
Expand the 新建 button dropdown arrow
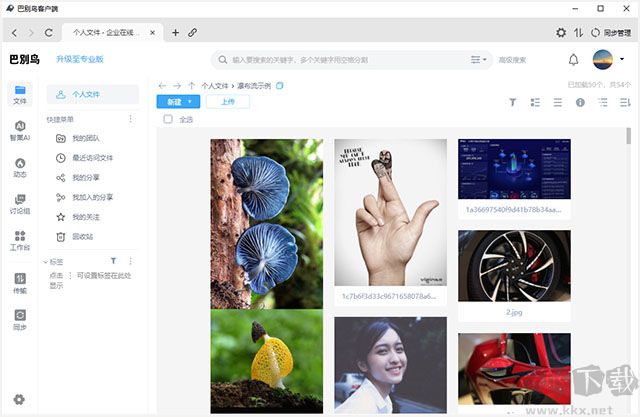click(193, 102)
